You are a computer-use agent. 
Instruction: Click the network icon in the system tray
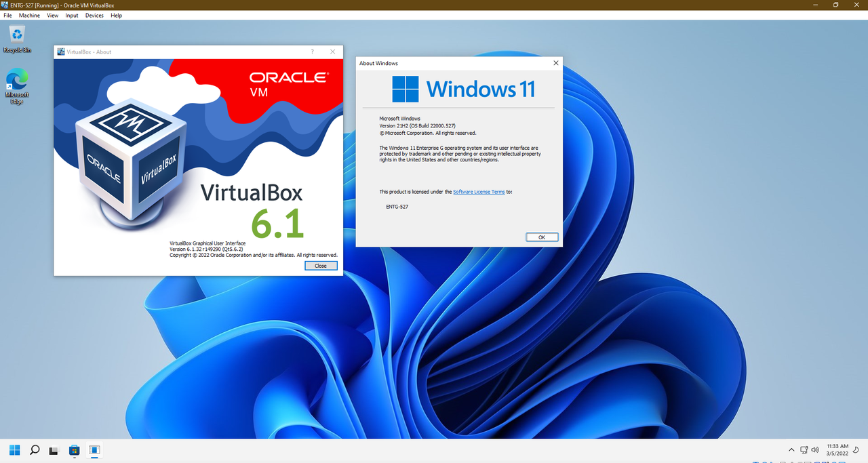tap(804, 449)
